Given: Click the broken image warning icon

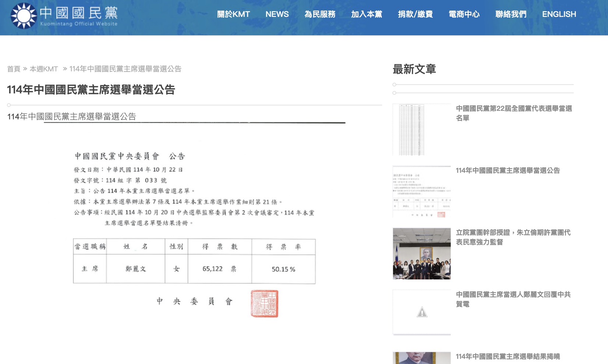Looking at the screenshot, I should (x=422, y=313).
